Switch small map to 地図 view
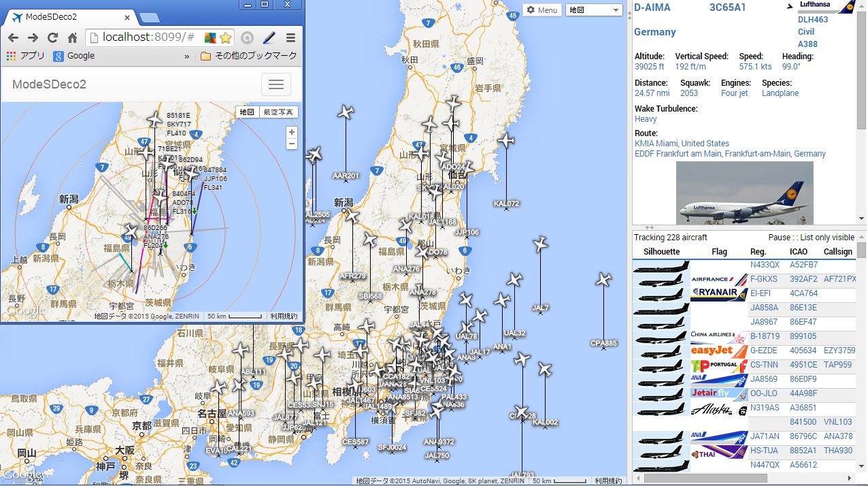This screenshot has width=868, height=486. tap(247, 112)
